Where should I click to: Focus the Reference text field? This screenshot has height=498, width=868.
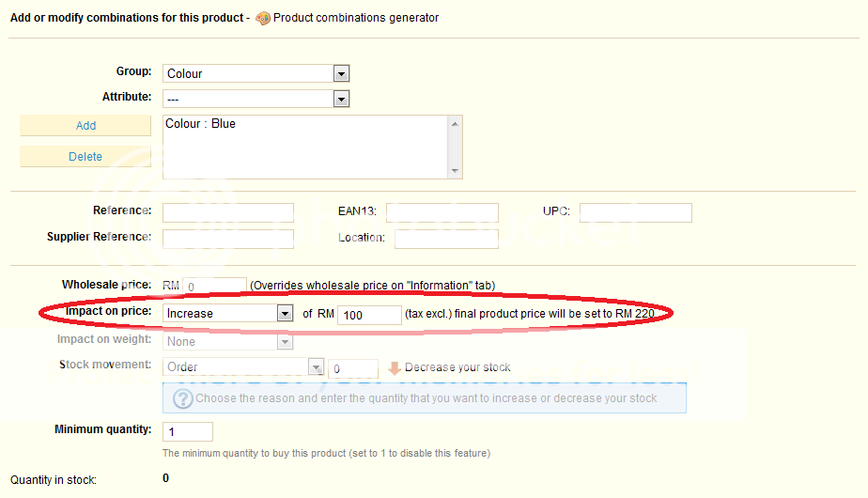pyautogui.click(x=228, y=212)
